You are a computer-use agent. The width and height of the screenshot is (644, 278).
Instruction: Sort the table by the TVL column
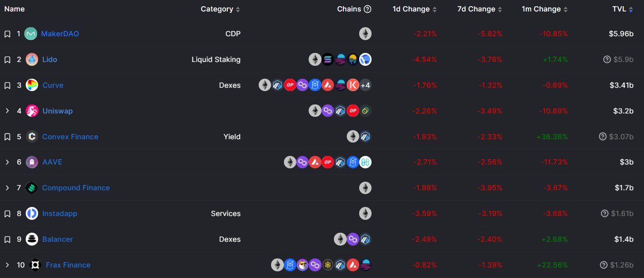(x=623, y=9)
